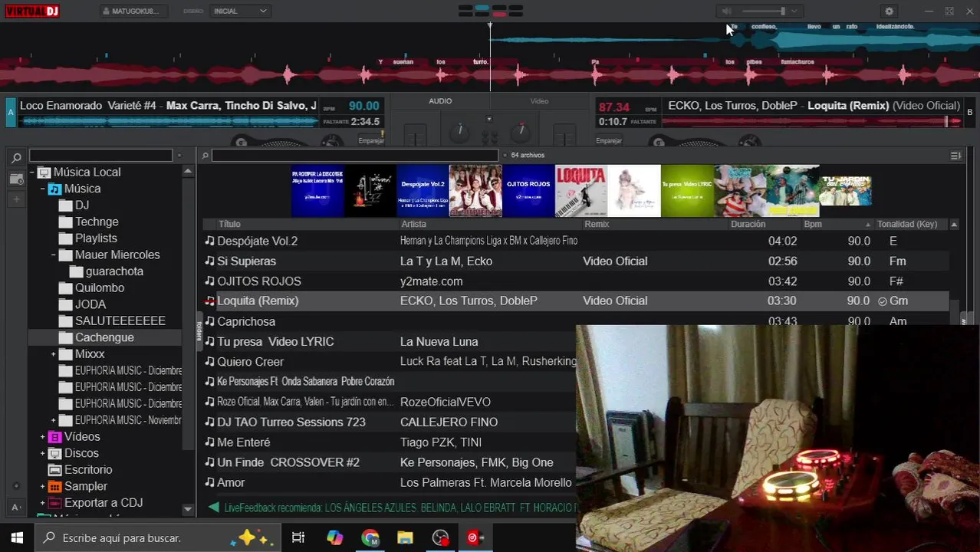This screenshot has width=980, height=552.
Task: Collapse the Música Local tree node
Action: 31,172
